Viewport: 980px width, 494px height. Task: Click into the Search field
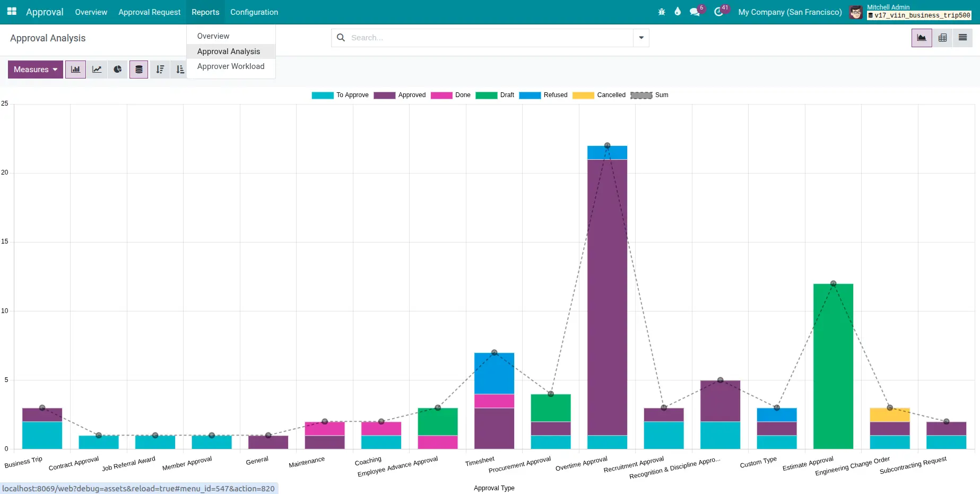coord(488,38)
